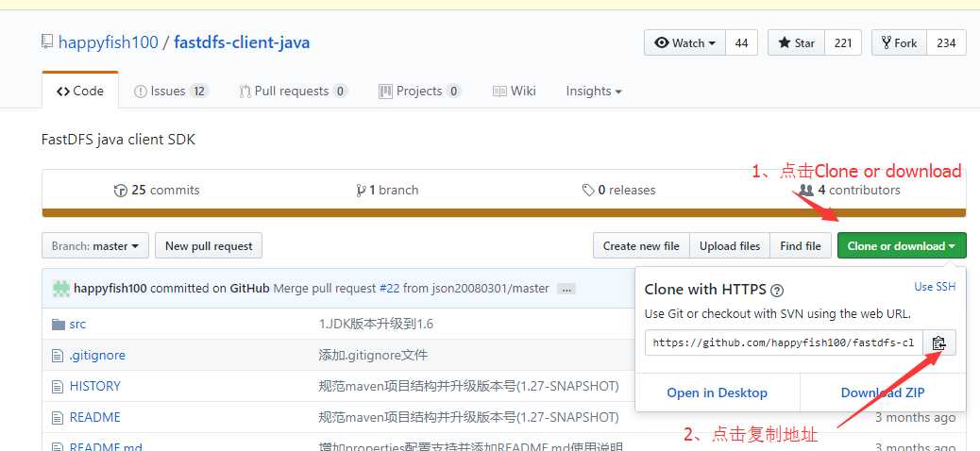Open the happyfish100 owner link
980x451 pixels.
109,42
